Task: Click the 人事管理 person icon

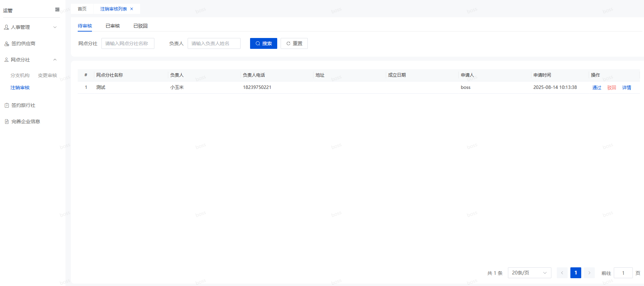Action: (x=6, y=27)
